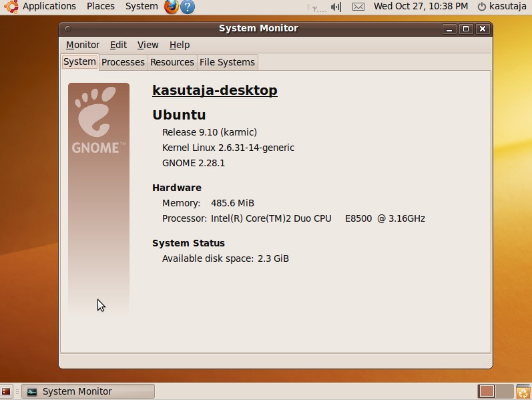Click the System Monitor taskbar button
The image size is (532, 400).
(x=88, y=391)
